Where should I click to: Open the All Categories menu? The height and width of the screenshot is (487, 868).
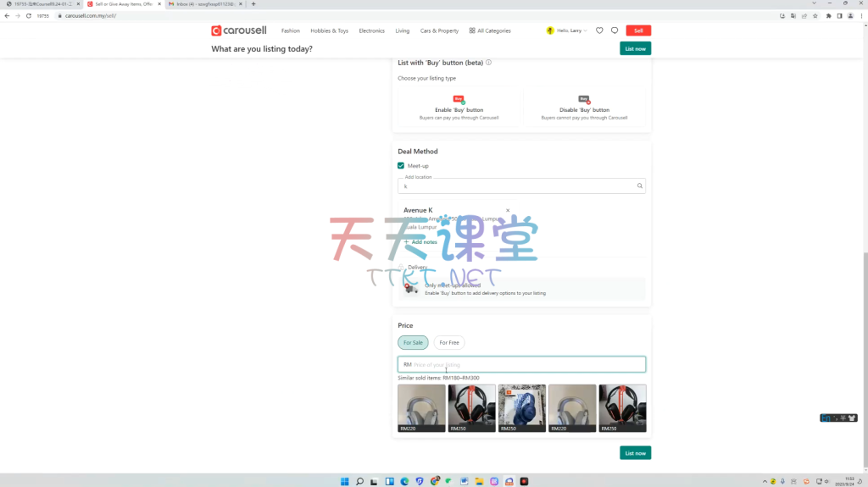click(490, 30)
